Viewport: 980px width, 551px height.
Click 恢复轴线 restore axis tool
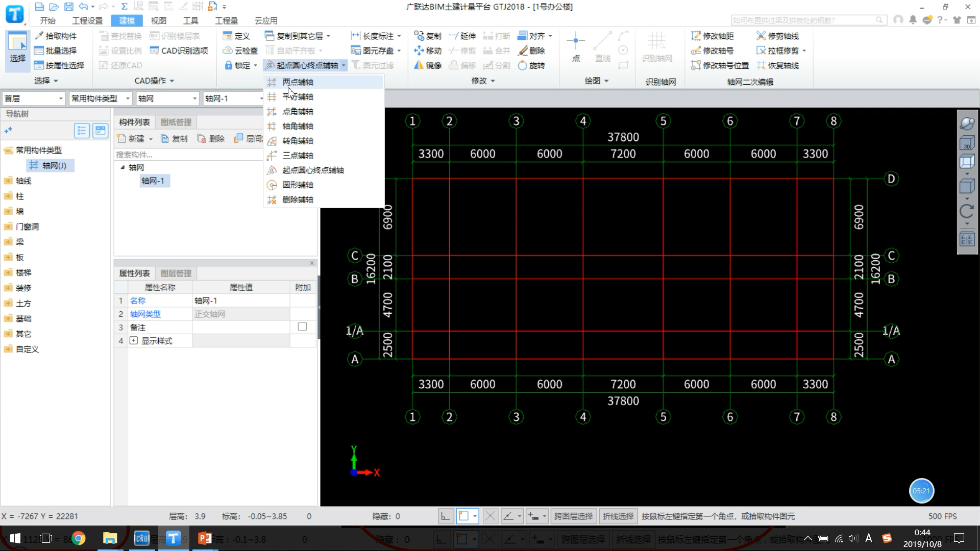tap(777, 65)
